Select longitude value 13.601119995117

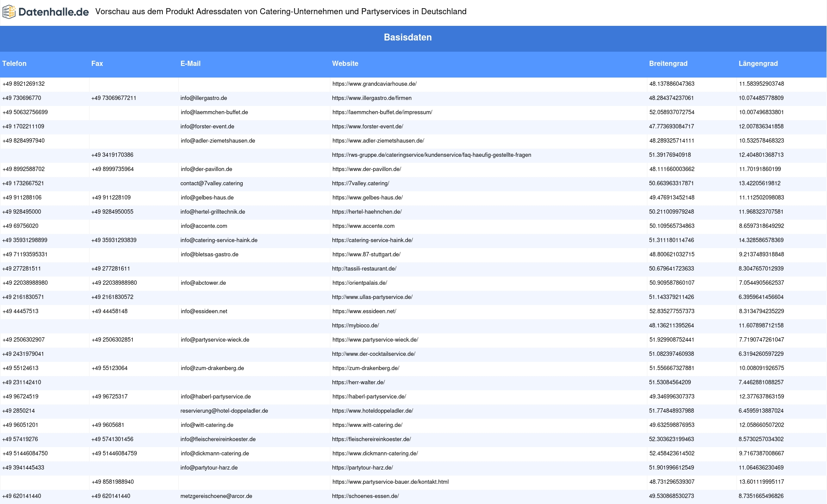tap(762, 482)
